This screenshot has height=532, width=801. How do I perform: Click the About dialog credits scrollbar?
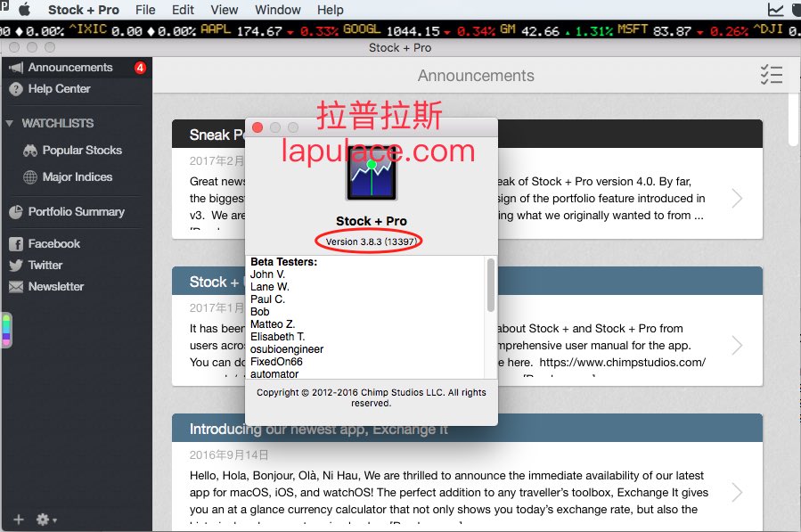pyautogui.click(x=490, y=285)
